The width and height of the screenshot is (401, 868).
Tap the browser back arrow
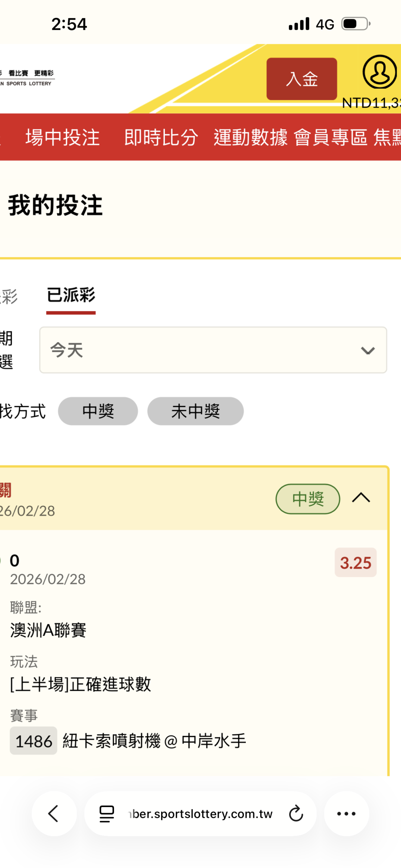tap(54, 813)
